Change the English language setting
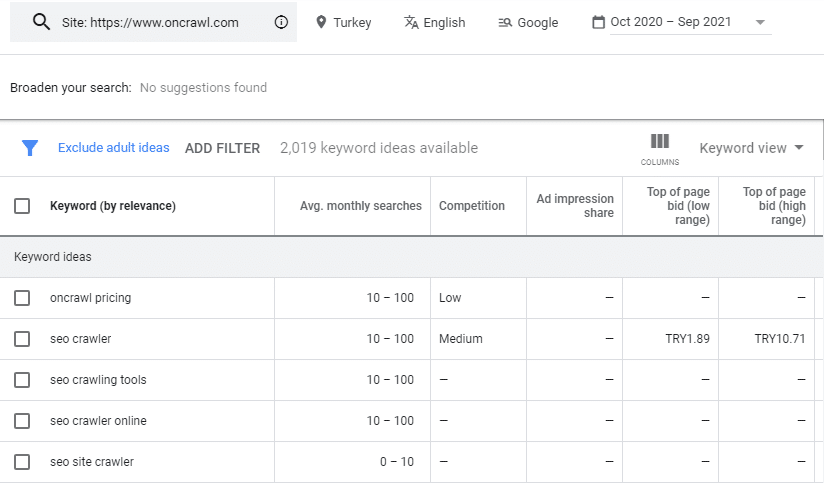Viewport: 824px width, 483px height. 444,23
